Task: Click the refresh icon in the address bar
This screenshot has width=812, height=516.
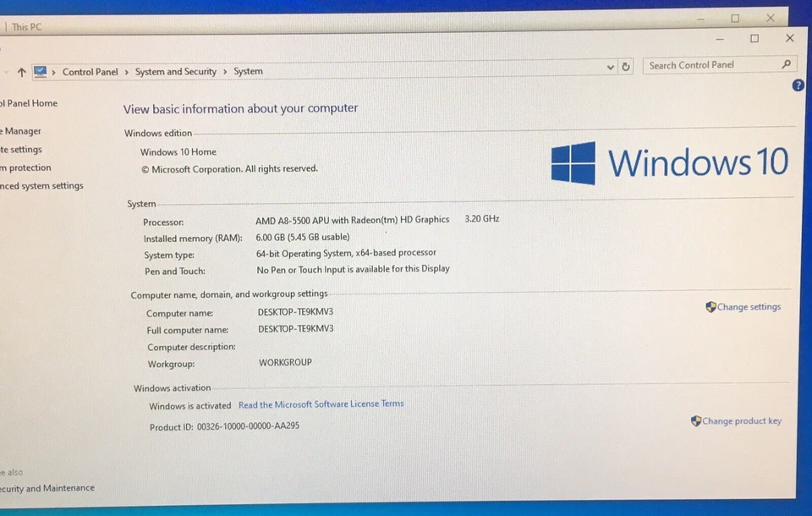Action: (x=625, y=65)
